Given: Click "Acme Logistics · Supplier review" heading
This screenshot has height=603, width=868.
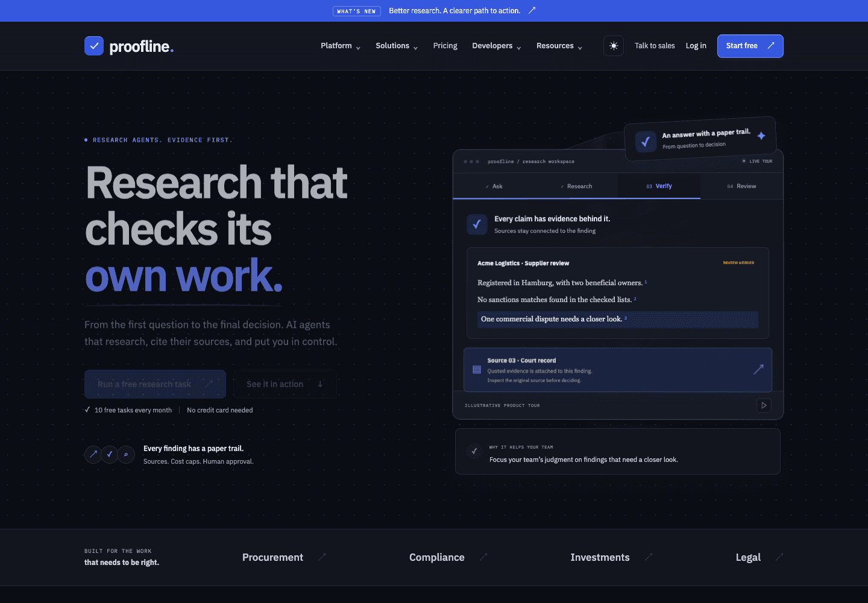Looking at the screenshot, I should 523,264.
